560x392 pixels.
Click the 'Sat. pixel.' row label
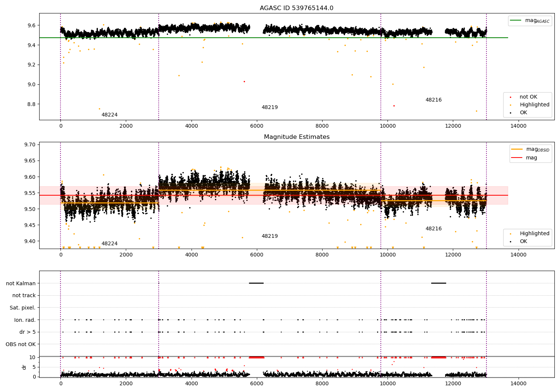click(23, 308)
